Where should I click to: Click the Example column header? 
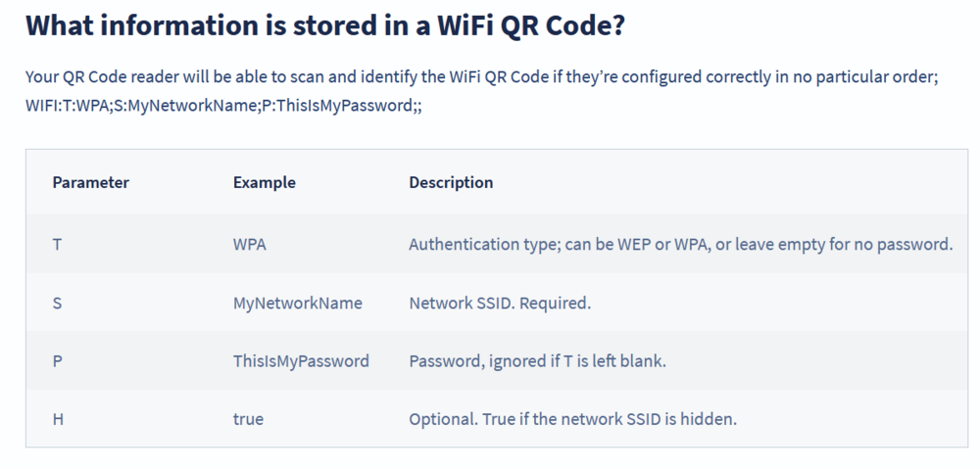tap(264, 182)
